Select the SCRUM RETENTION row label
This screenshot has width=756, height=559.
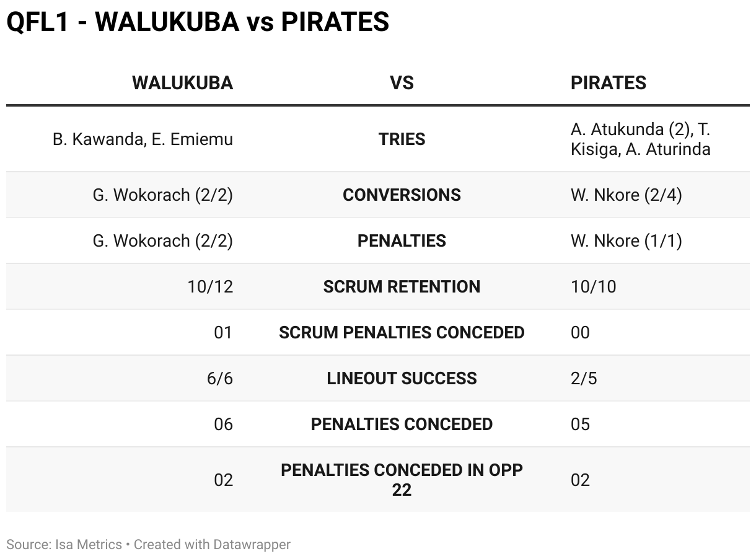coord(402,287)
